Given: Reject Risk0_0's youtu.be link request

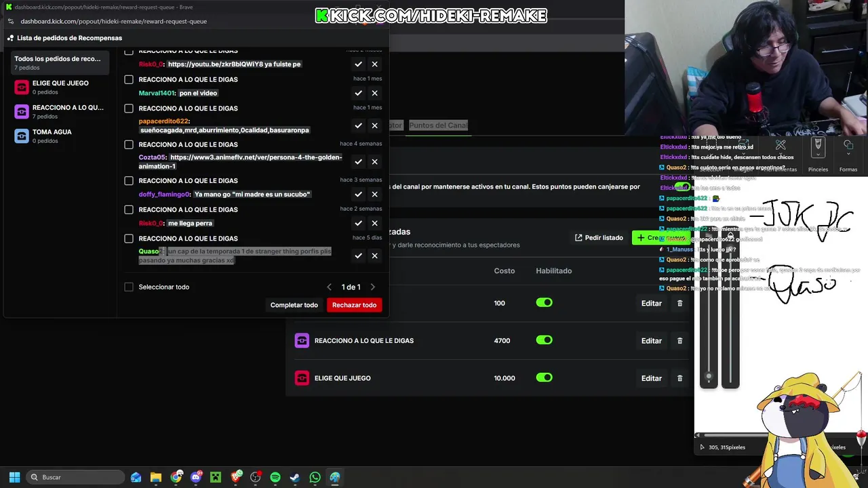Looking at the screenshot, I should (374, 64).
